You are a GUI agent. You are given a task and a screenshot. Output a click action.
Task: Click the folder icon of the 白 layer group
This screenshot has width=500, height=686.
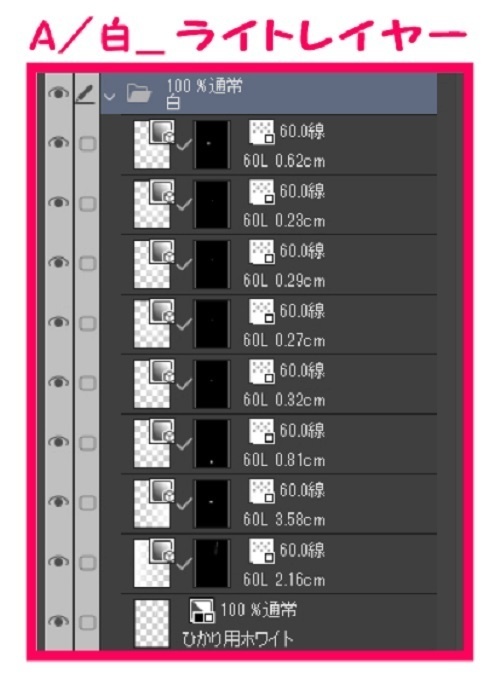139,94
